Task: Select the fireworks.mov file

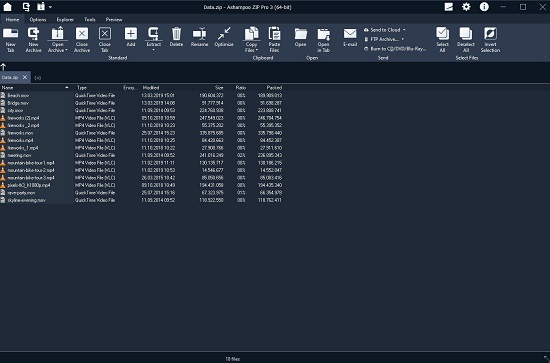Action: pos(141,133)
